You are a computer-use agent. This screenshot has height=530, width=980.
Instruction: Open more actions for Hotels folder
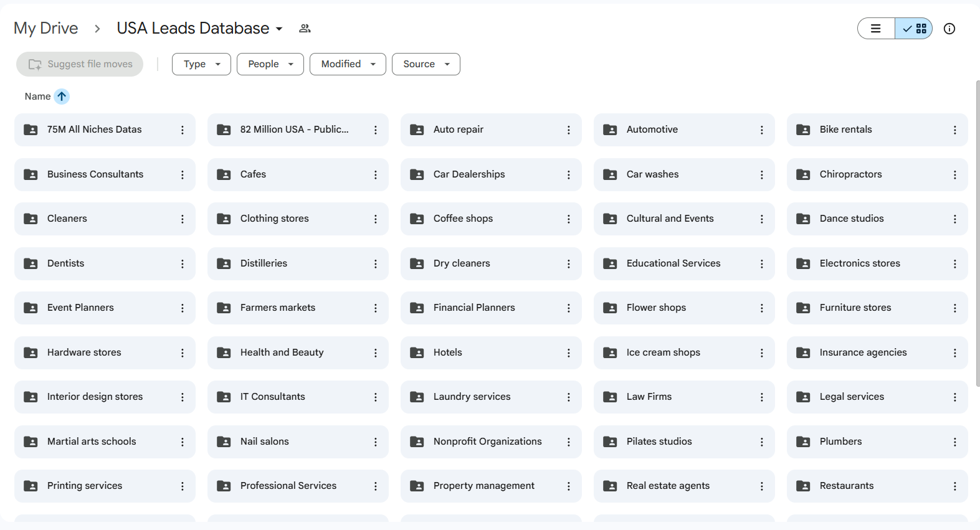[569, 353]
